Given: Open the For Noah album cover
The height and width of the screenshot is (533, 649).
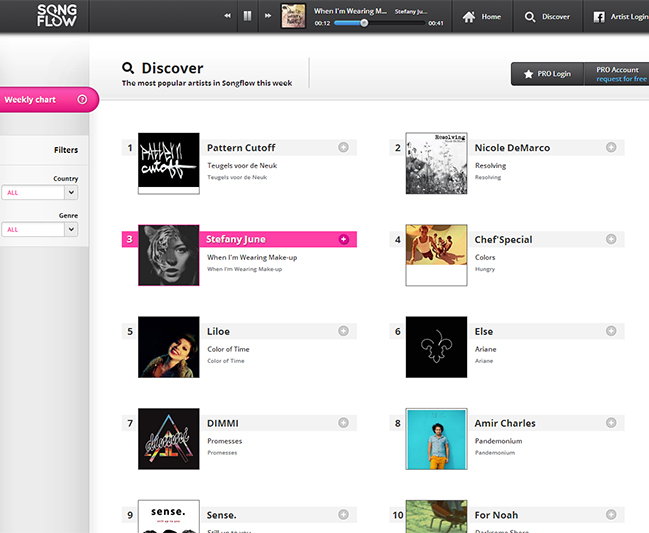Looking at the screenshot, I should pos(437,516).
